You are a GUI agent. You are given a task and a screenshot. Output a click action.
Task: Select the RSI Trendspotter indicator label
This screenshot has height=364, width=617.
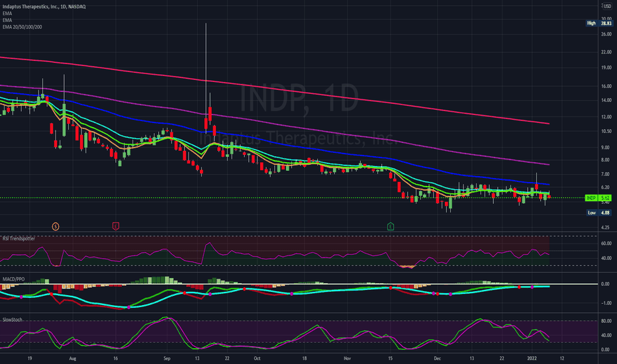click(x=19, y=238)
